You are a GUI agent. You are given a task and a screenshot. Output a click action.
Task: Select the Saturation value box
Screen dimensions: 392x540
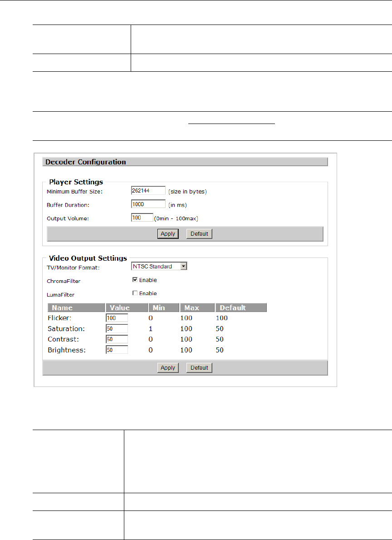coord(117,328)
